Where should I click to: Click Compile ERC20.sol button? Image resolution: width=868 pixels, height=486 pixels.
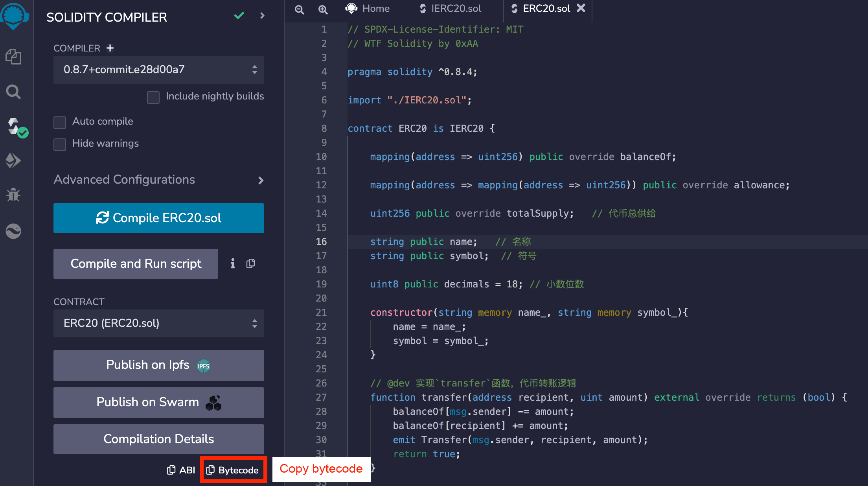tap(158, 218)
